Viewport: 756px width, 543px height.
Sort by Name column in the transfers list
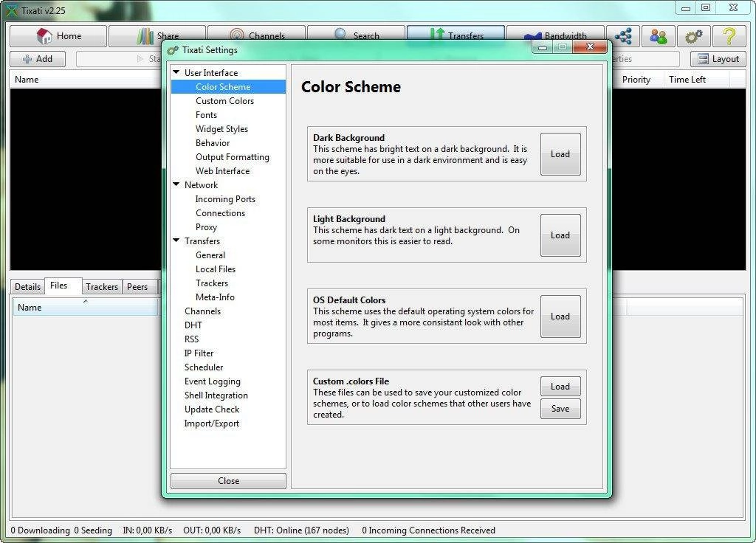coord(86,80)
